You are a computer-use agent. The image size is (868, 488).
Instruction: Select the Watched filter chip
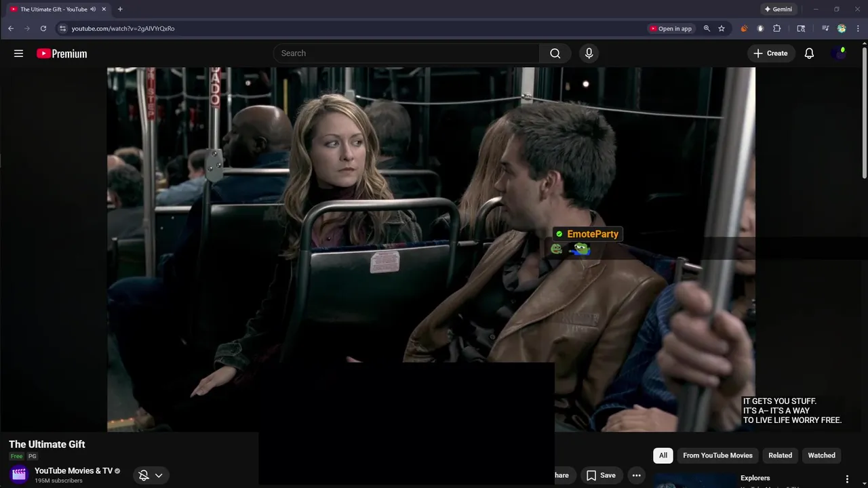pos(821,455)
